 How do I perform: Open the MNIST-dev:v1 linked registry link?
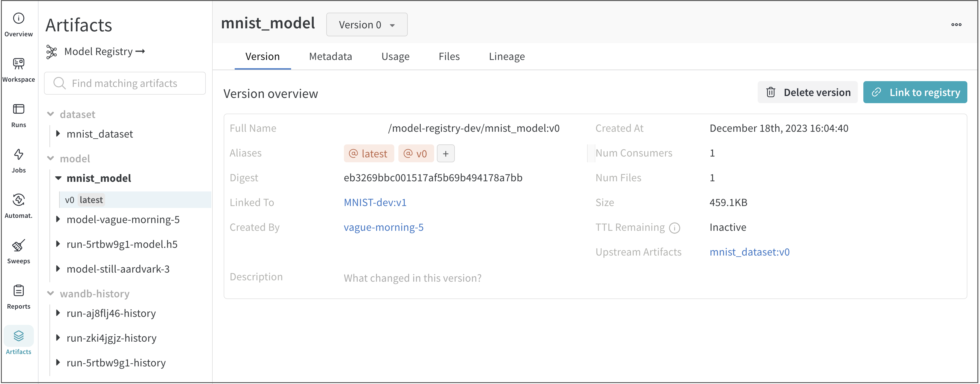[375, 203]
